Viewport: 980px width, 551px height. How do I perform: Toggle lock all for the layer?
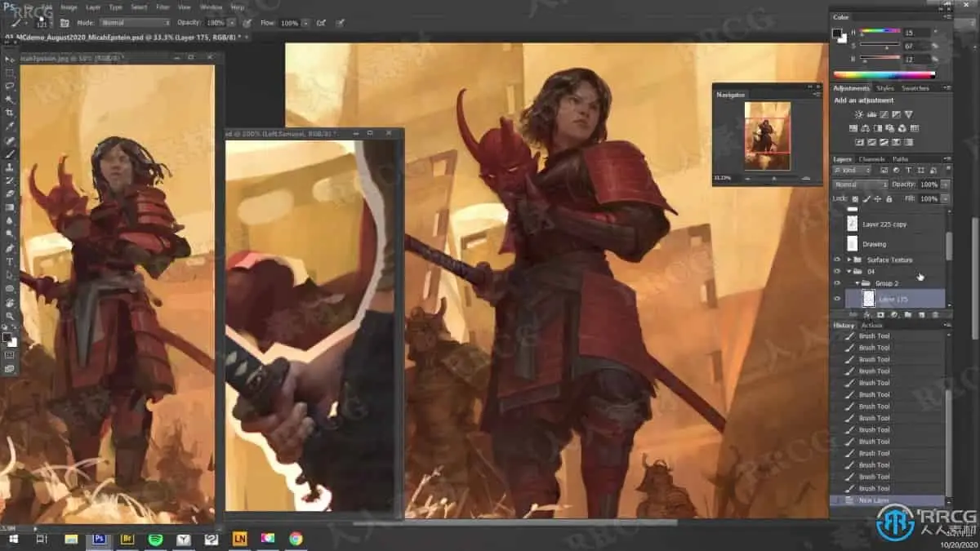point(889,198)
